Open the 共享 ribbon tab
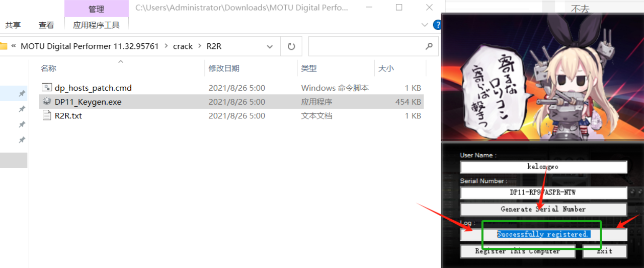 click(x=13, y=25)
